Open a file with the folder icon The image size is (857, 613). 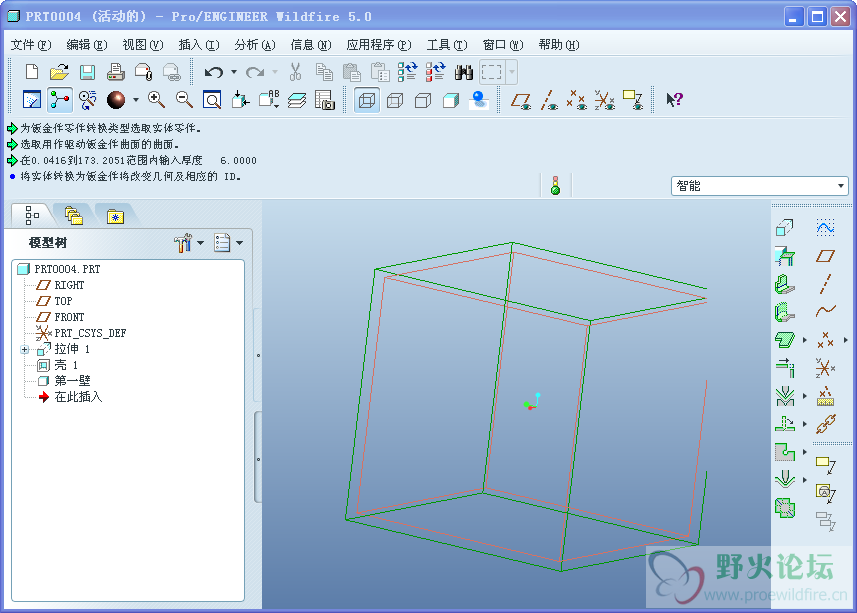[x=59, y=72]
